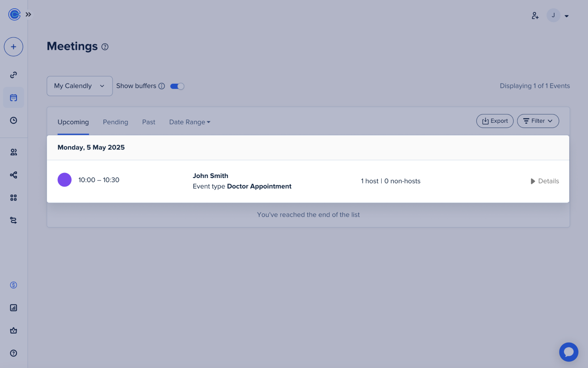Click the Integrations grid icon in sidebar
The width and height of the screenshot is (588, 368).
coord(13,197)
